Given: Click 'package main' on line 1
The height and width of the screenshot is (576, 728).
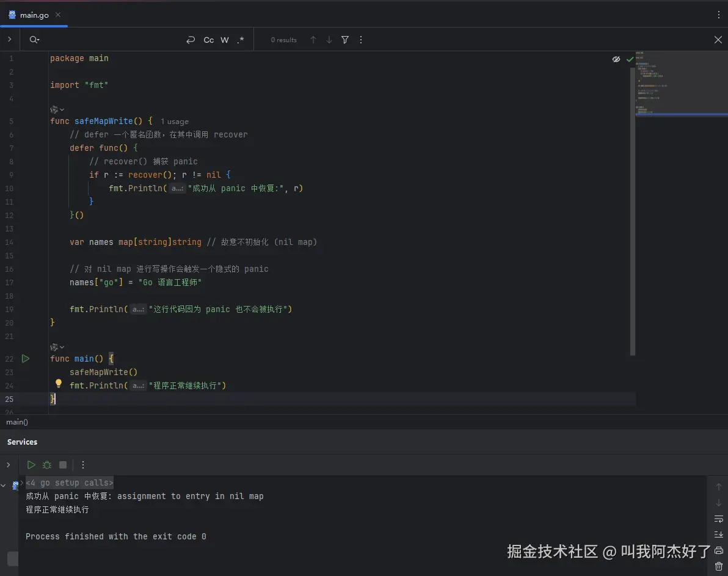Looking at the screenshot, I should coord(79,58).
